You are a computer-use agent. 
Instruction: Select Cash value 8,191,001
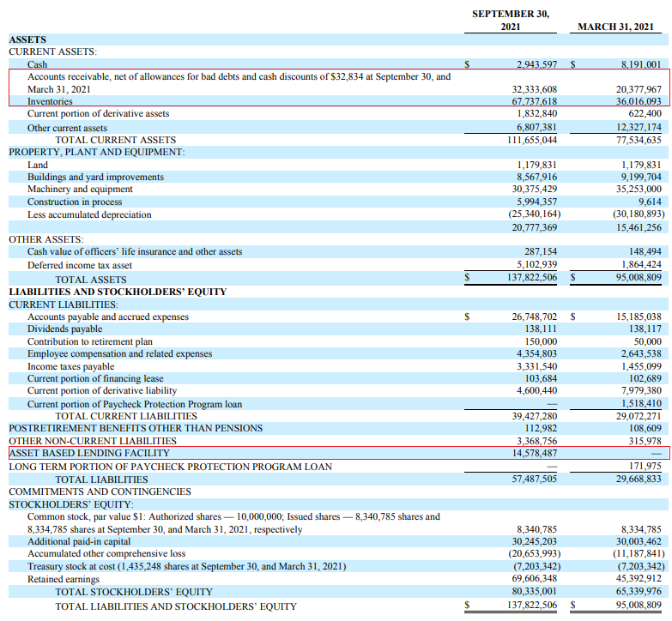tap(641, 64)
